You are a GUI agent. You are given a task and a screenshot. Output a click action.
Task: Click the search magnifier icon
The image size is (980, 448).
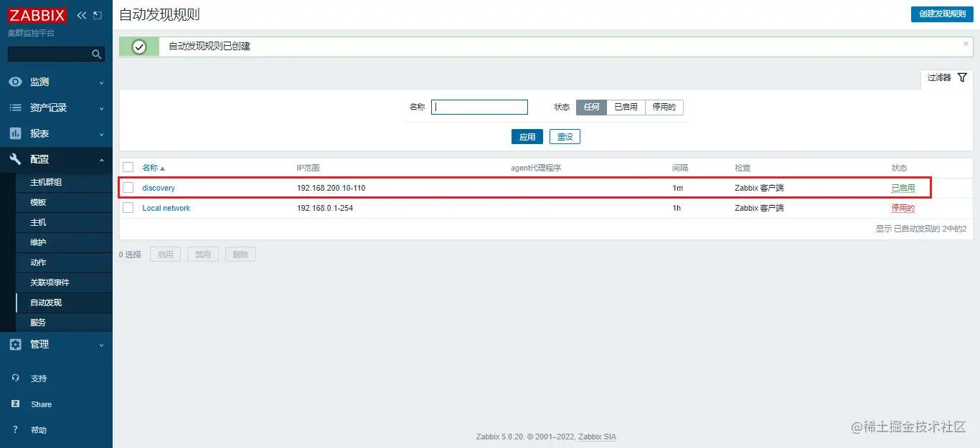coord(97,54)
